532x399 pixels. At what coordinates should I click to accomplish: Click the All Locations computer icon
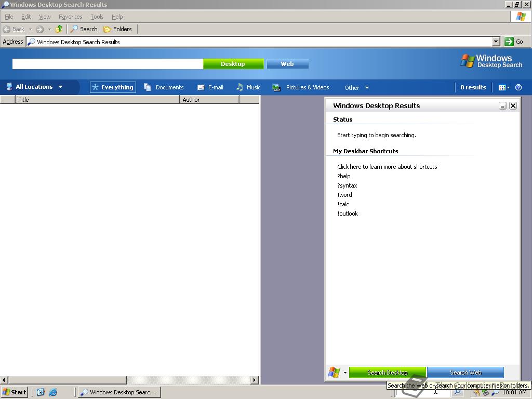[9, 87]
